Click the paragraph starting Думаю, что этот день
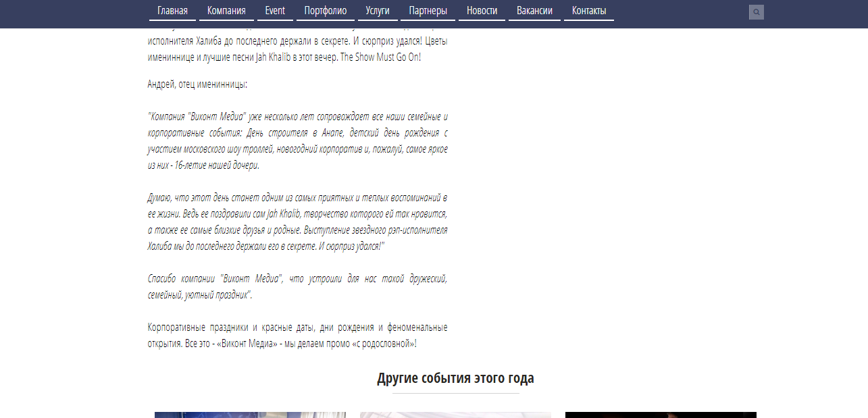 coord(297,221)
